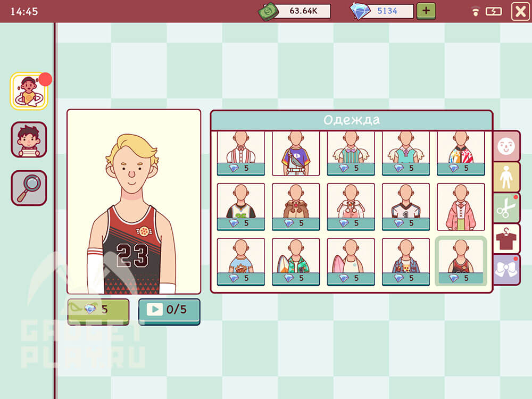Open the bow accessories tab

[x=506, y=269]
